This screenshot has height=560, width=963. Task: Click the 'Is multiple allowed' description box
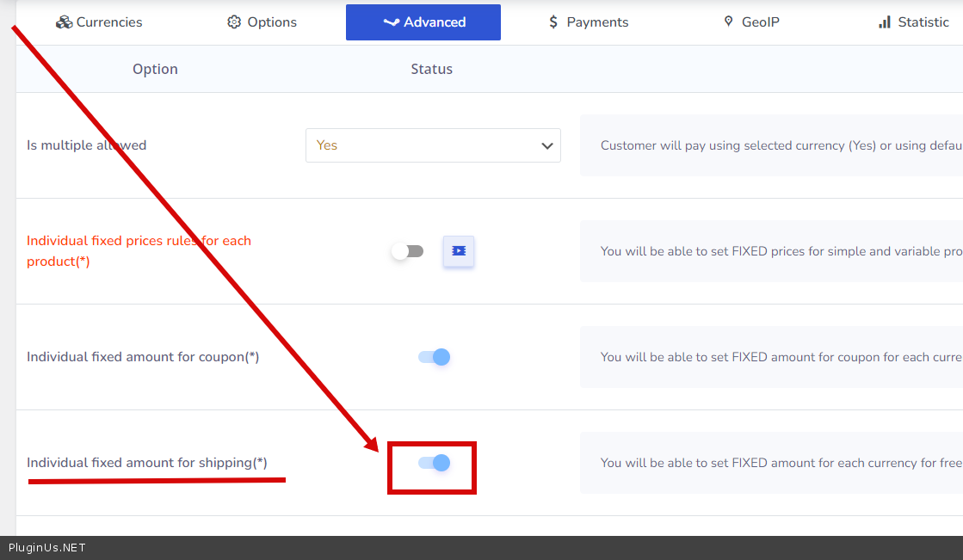[770, 145]
